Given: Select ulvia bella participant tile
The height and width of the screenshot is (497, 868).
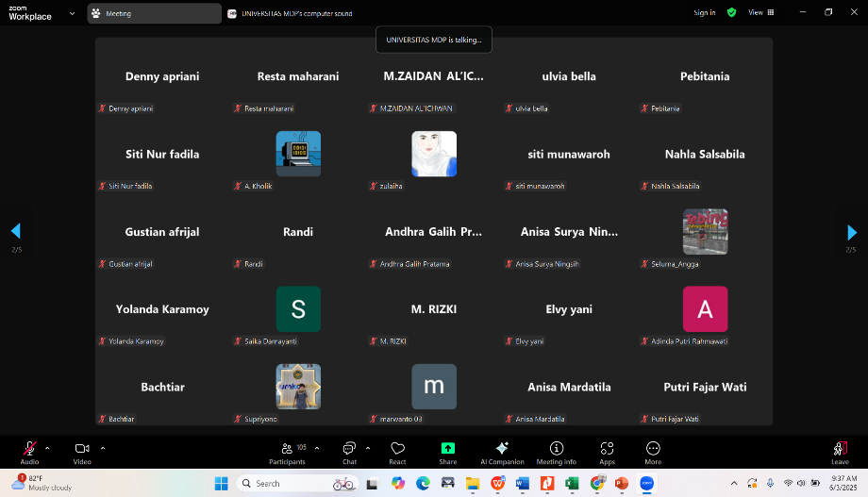Looking at the screenshot, I should point(570,76).
